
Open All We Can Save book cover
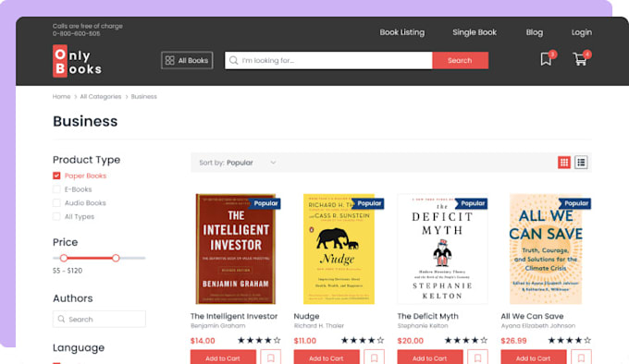[x=546, y=249]
